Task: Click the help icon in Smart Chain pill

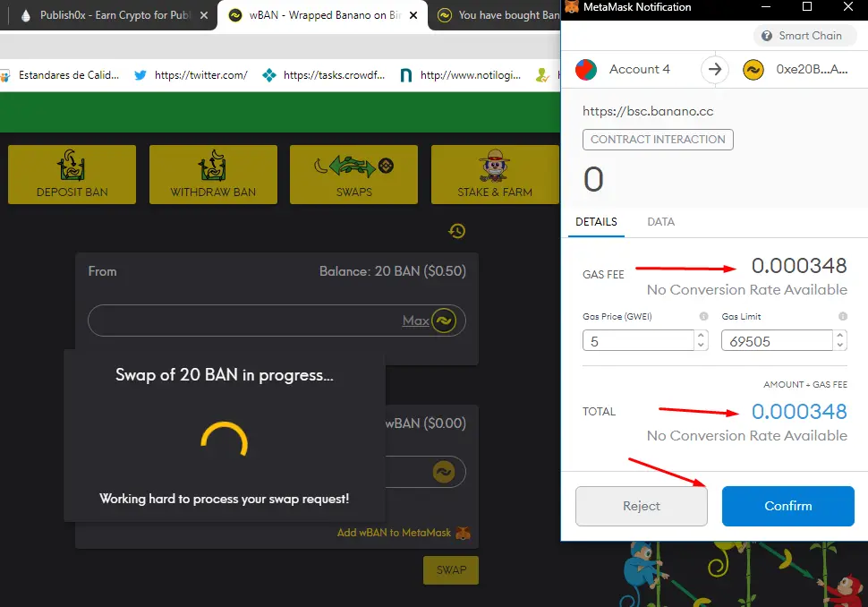Action: point(767,36)
